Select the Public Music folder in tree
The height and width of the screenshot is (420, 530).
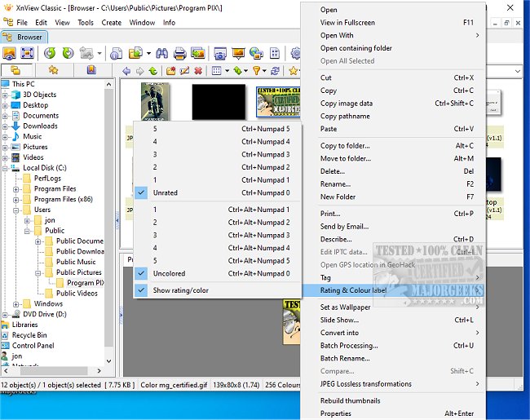point(76,262)
